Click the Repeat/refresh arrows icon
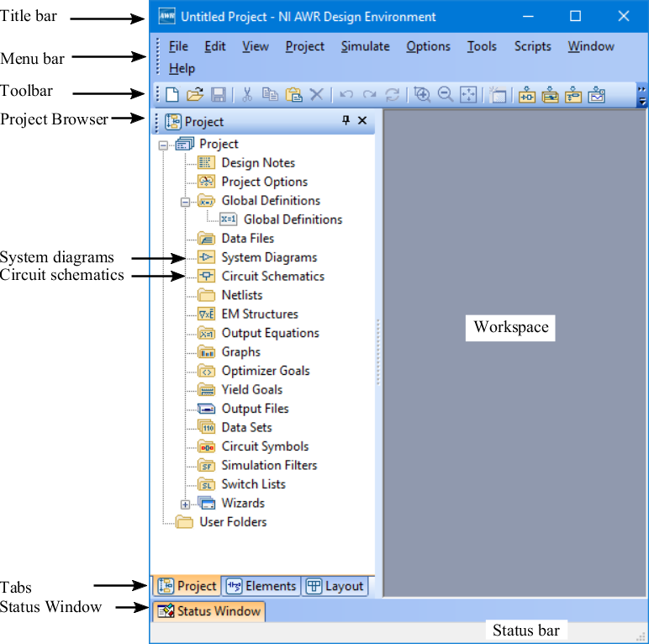 click(392, 95)
